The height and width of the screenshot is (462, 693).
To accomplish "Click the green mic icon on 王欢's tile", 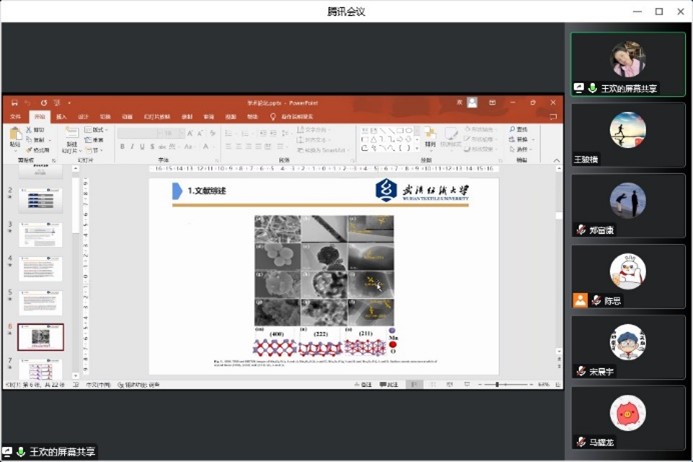I will click(x=593, y=88).
